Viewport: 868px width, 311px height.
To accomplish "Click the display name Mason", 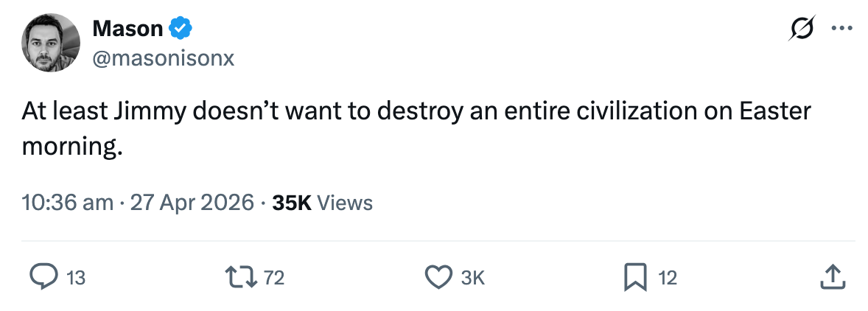I will [127, 29].
